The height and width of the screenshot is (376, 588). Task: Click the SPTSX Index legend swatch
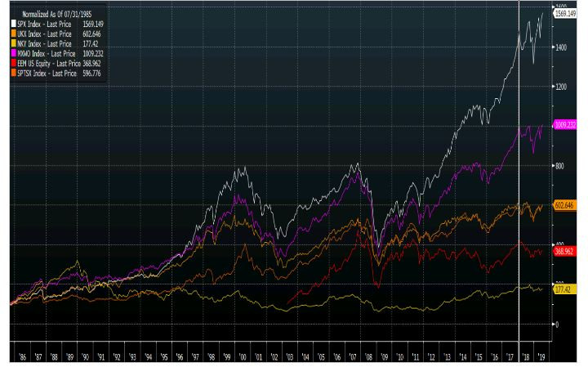pyautogui.click(x=15, y=73)
